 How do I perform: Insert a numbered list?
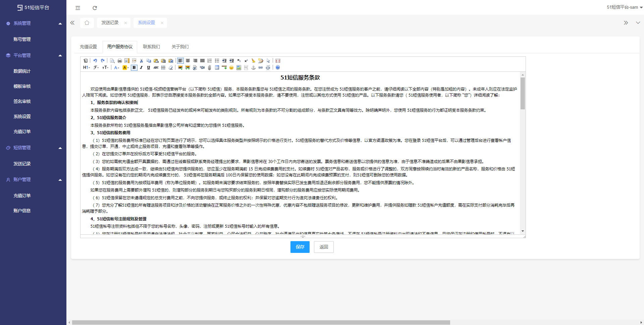click(x=210, y=61)
